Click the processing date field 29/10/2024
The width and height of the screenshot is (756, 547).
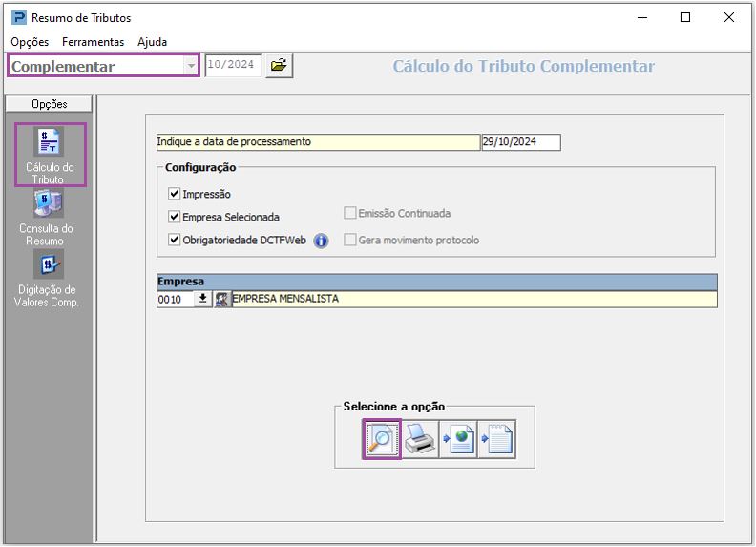(521, 142)
